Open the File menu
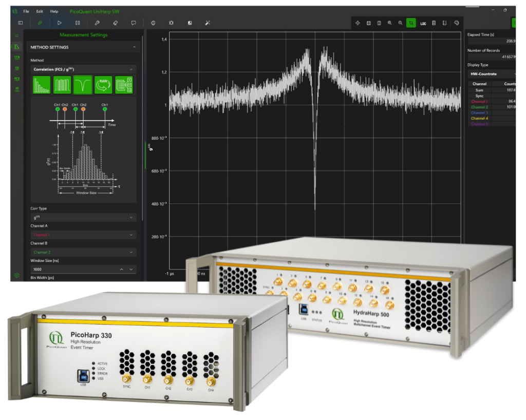The height and width of the screenshot is (420, 526). coord(26,11)
